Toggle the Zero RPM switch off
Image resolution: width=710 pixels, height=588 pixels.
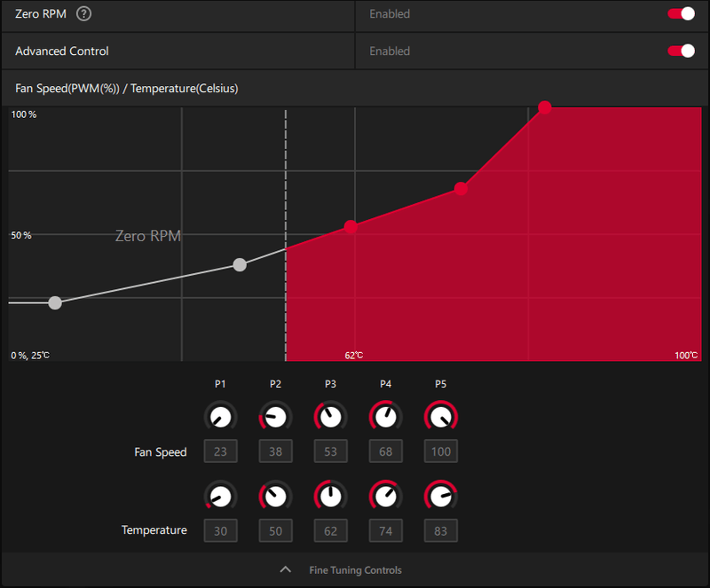pos(681,14)
